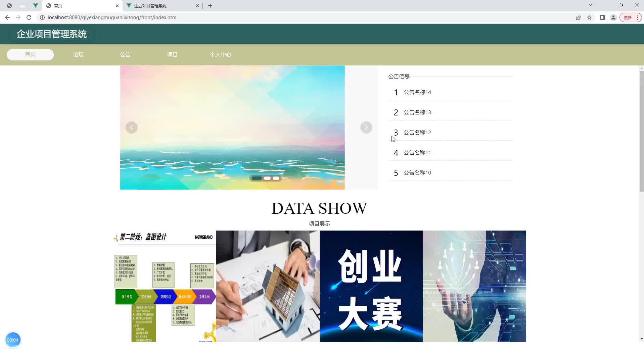Click the 00:04 recording timer badge

(x=13, y=340)
